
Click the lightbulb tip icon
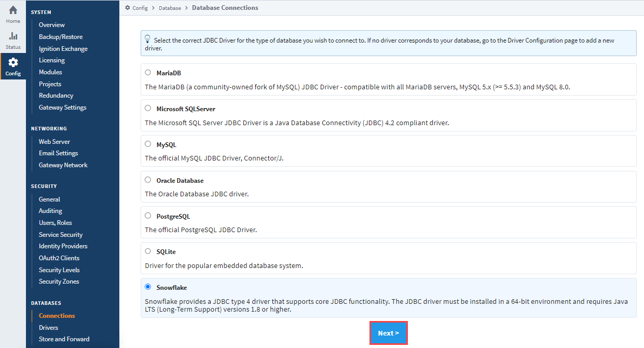tap(147, 39)
